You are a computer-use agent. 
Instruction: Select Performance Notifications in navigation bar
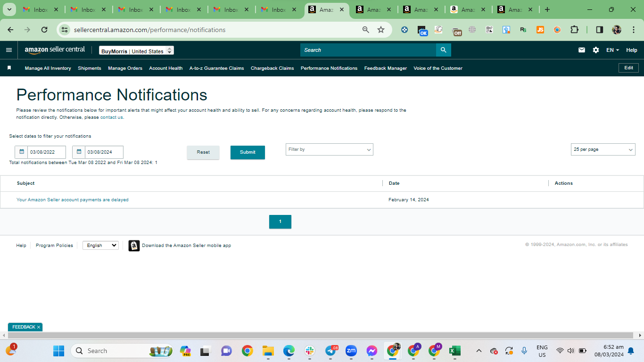click(x=329, y=68)
